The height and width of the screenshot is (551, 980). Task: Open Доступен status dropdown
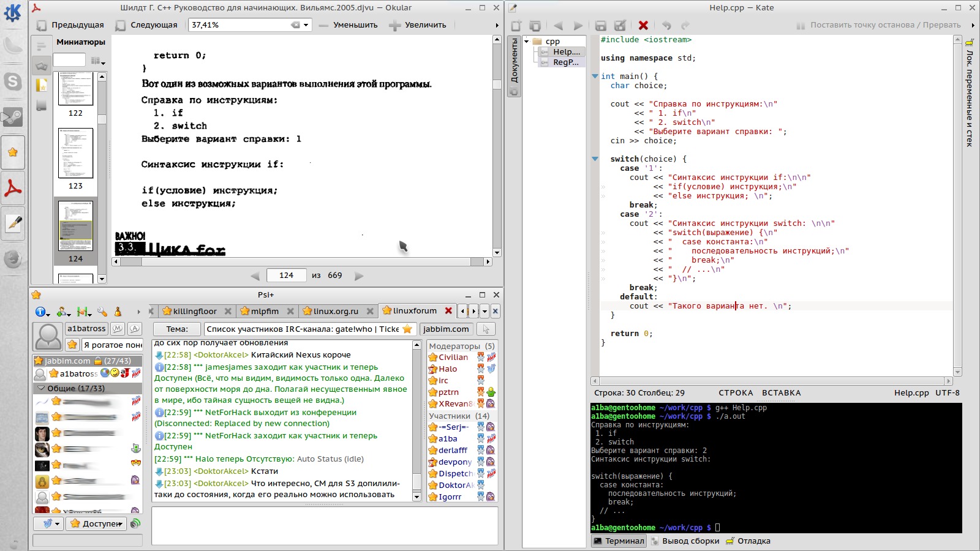(x=96, y=523)
